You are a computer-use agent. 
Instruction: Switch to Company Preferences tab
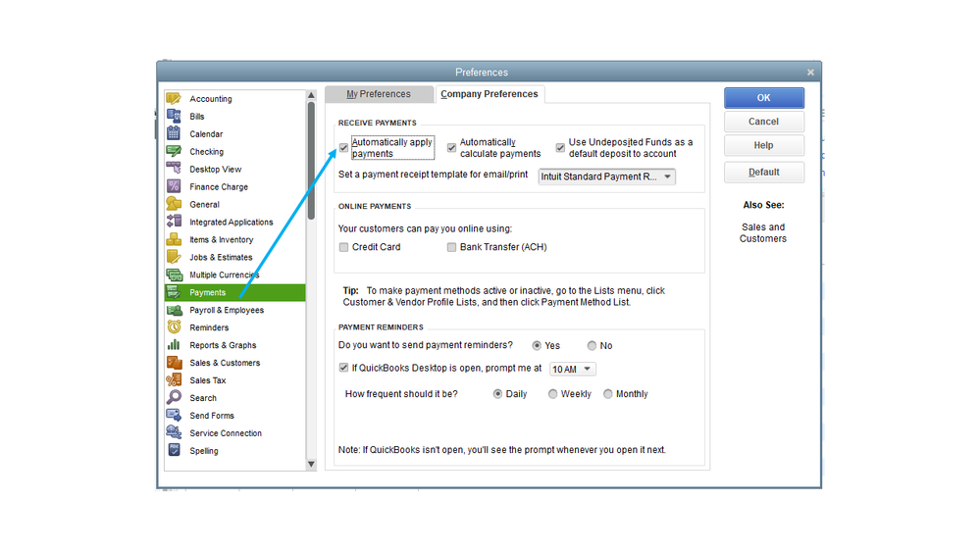pyautogui.click(x=490, y=94)
